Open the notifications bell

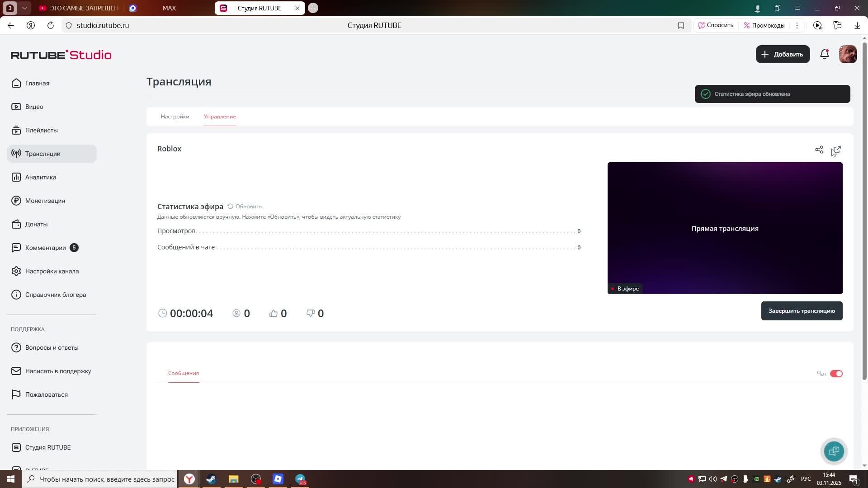824,54
